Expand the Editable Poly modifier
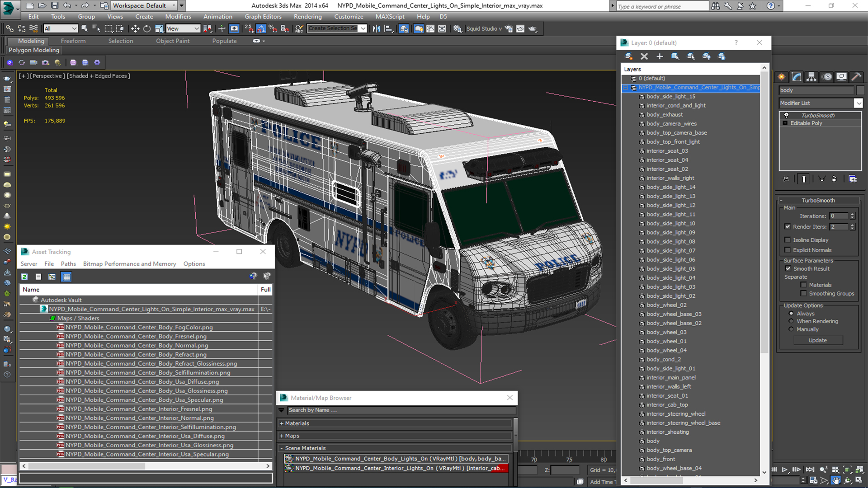 point(785,123)
